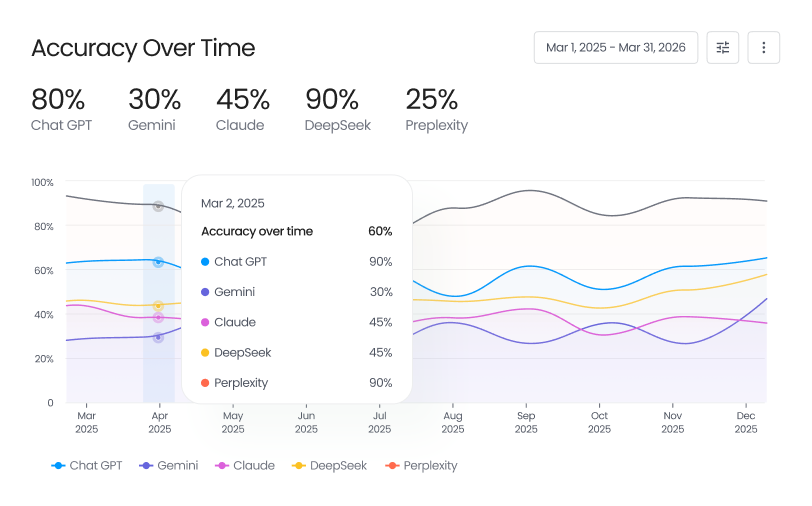812x506 pixels.
Task: Open the filter settings sliders icon
Action: point(722,48)
